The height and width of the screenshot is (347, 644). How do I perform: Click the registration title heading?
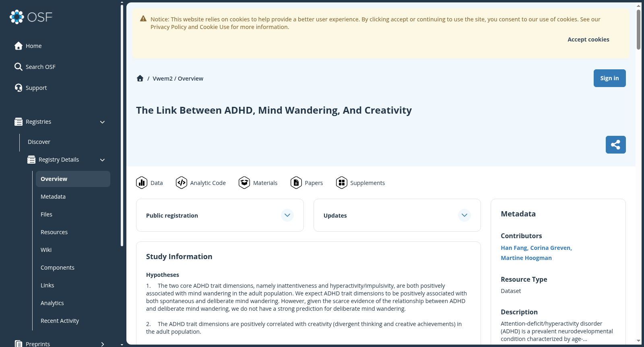274,110
